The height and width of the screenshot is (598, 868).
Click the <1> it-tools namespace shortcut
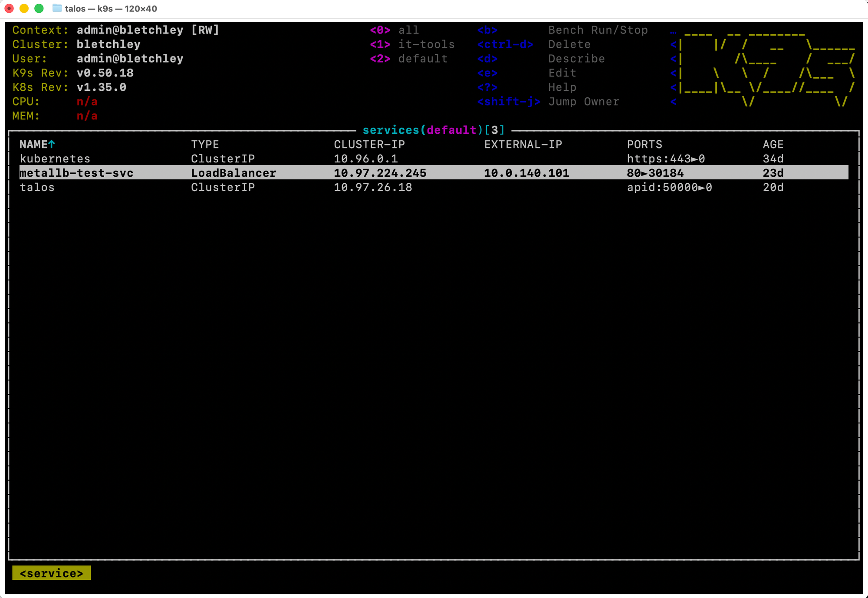click(412, 44)
